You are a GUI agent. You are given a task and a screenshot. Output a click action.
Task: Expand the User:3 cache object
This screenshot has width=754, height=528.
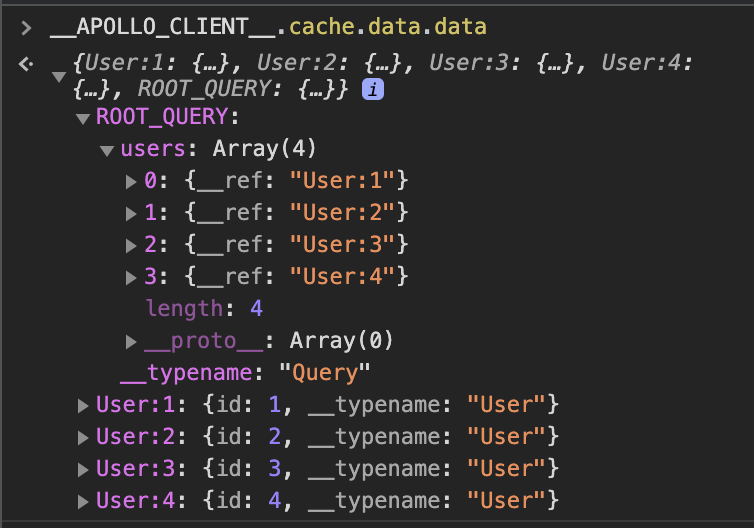[83, 469]
